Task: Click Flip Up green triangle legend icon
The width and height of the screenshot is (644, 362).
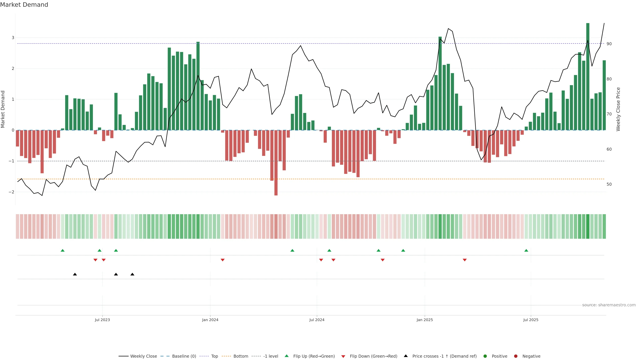Action: [x=287, y=356]
